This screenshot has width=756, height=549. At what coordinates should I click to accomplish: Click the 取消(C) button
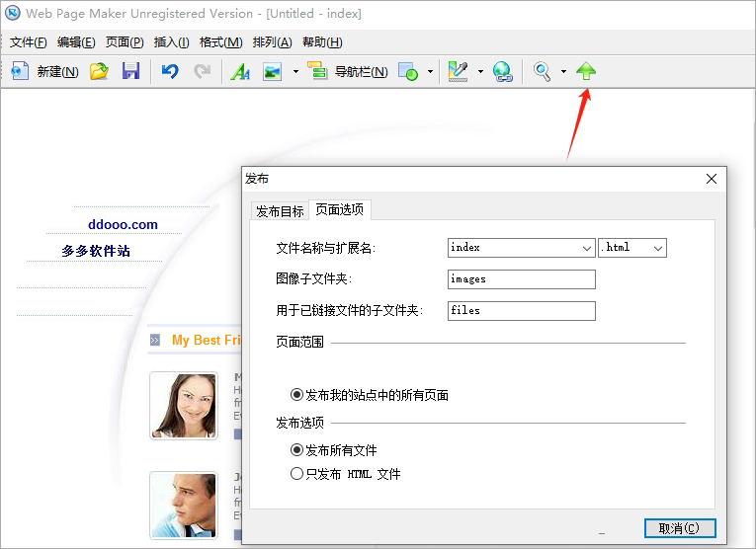coord(680,528)
